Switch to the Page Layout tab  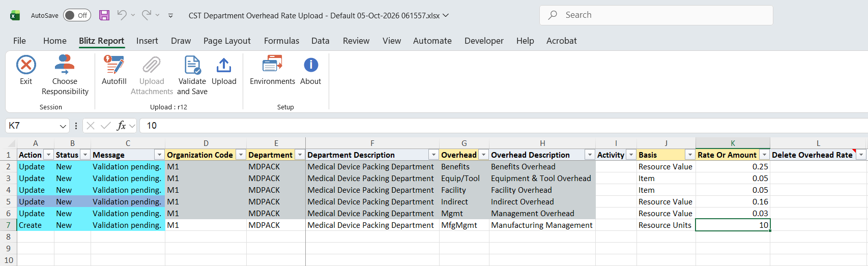[x=227, y=41]
